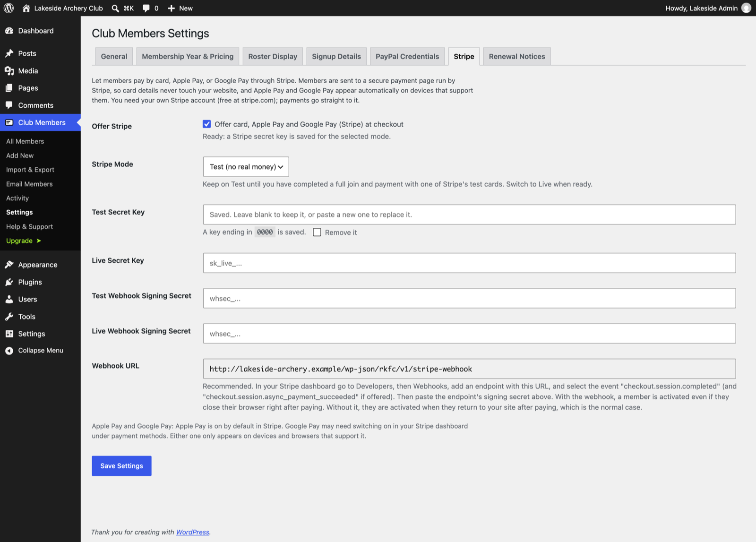Click the Test Webhook Signing Secret field
The width and height of the screenshot is (756, 542).
point(469,298)
